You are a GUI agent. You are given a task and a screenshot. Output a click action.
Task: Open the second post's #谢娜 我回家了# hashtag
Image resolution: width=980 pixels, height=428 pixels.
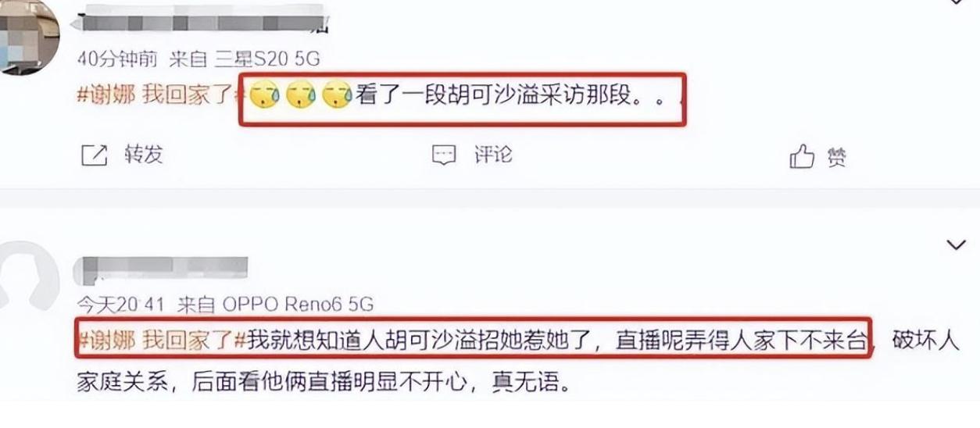coord(163,341)
